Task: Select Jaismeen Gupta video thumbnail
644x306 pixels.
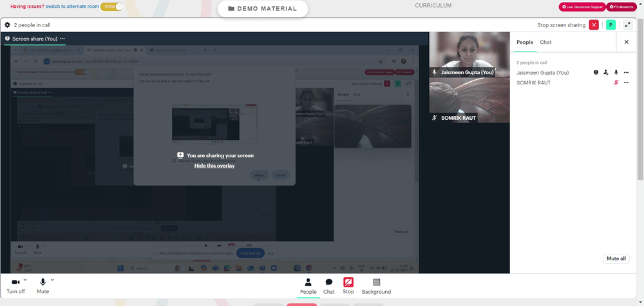Action: click(x=469, y=55)
